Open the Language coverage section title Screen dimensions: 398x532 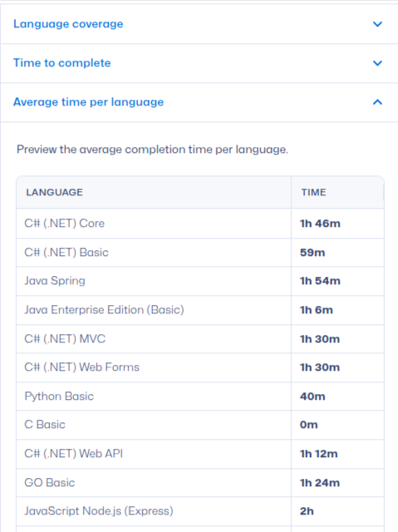[x=68, y=24]
